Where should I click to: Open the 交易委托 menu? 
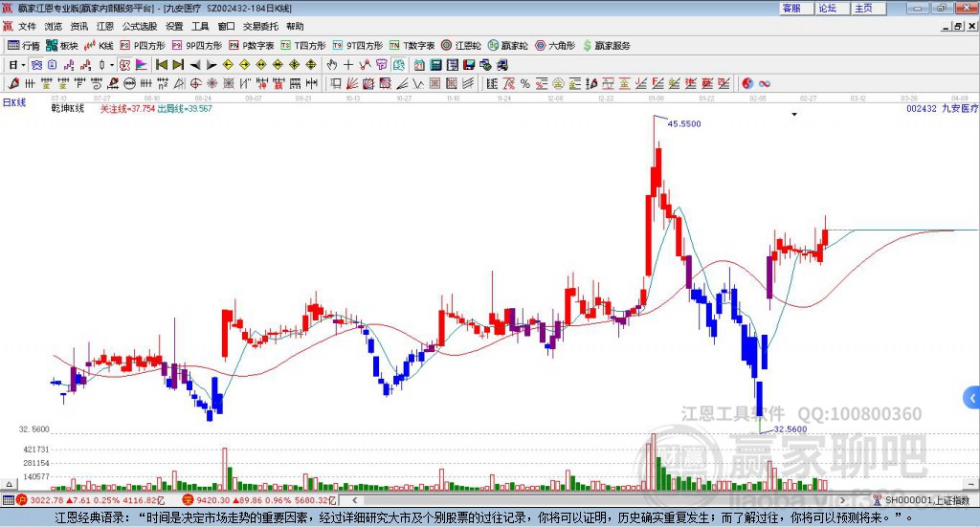(260, 26)
